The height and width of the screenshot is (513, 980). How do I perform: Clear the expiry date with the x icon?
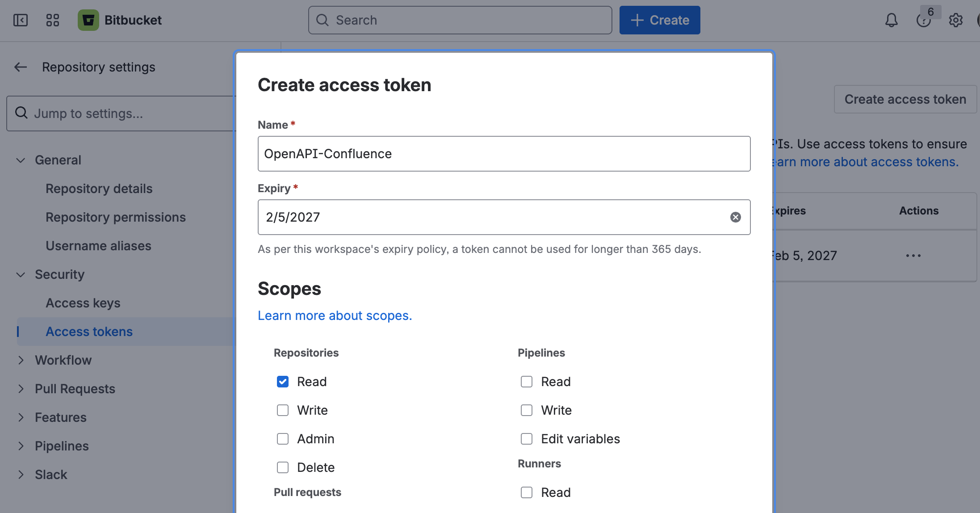tap(736, 217)
